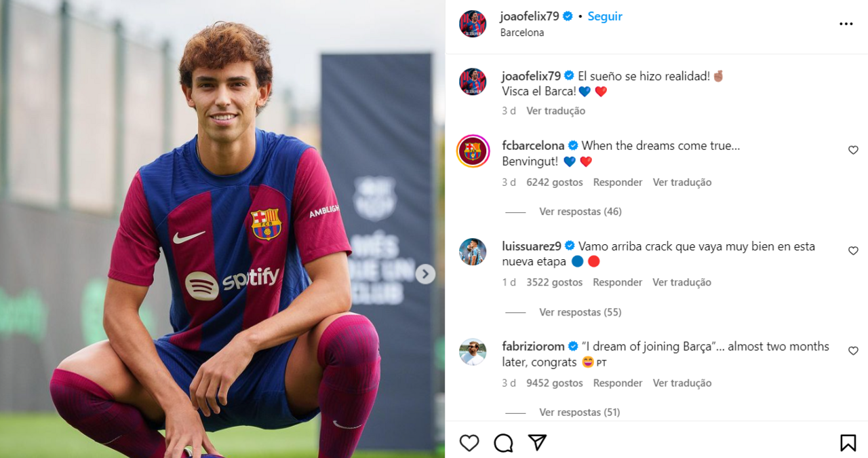Open fabriziorom profile picture
The height and width of the screenshot is (458, 868).
(x=473, y=352)
